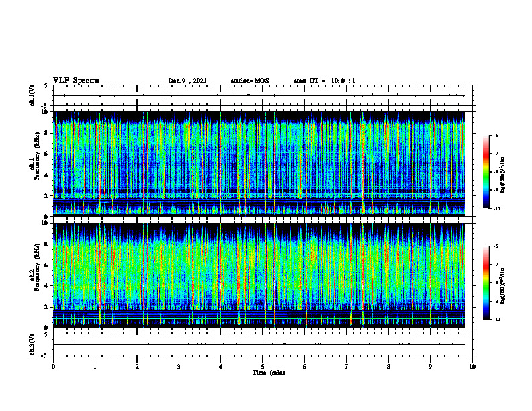Click the "ch.1(V)" waveform axis label
This screenshot has height=411, width=532.
[x=32, y=95]
